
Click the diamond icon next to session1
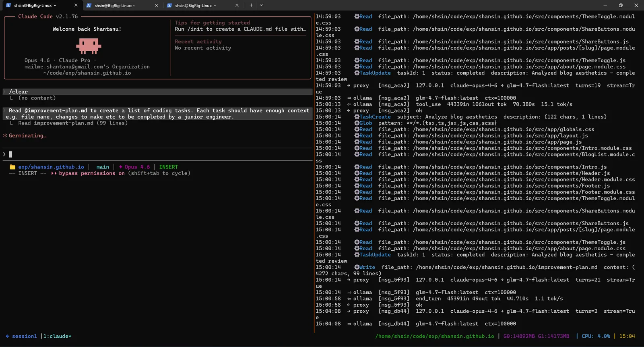tap(7, 336)
